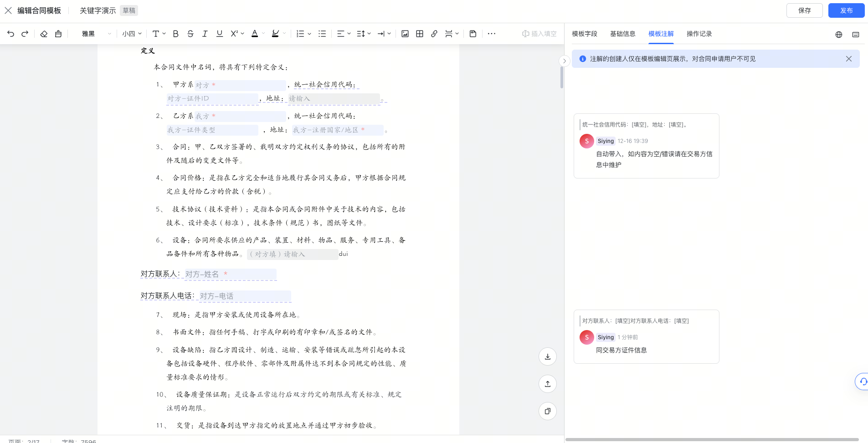Screen dimensions: 868x443
Task: Switch to the 操作记录 tab
Action: click(x=699, y=33)
